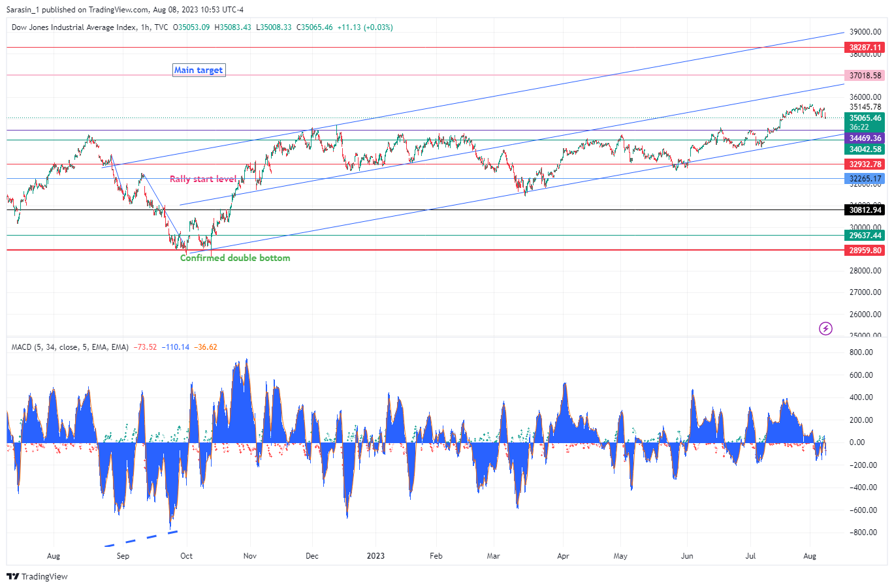Select the "Confirmed double bottom" annotation
Viewport: 894px width, 588px height.
pyautogui.click(x=235, y=258)
